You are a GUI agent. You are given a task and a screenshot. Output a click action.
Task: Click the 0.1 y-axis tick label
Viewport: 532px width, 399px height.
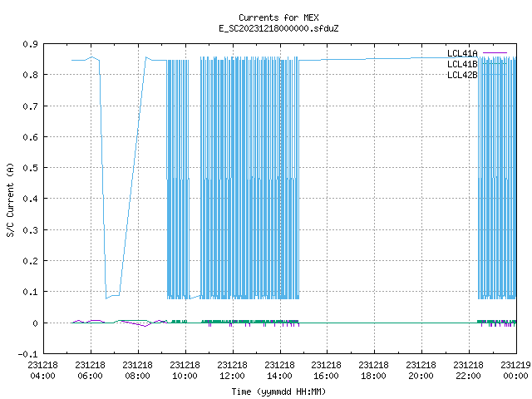click(x=30, y=292)
